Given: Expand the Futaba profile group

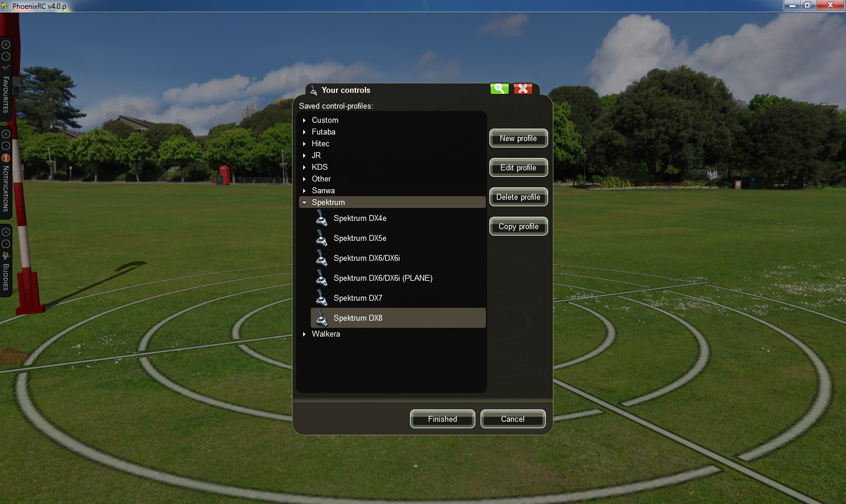Looking at the screenshot, I should (304, 132).
